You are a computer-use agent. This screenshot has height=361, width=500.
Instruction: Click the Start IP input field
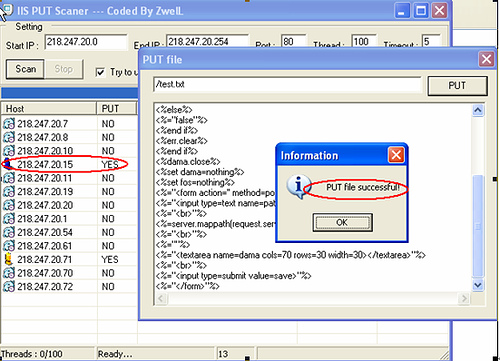[x=86, y=42]
